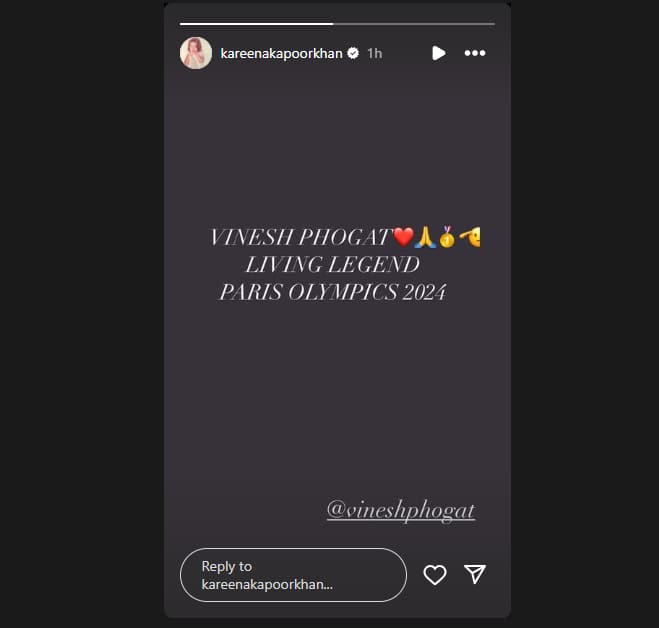Click the folded hands emoji
This screenshot has width=659, height=628.
point(425,237)
